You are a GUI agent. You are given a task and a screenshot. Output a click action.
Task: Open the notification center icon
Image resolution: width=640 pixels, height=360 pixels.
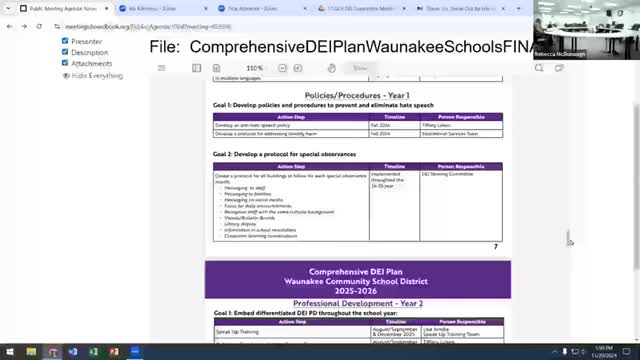point(627,351)
